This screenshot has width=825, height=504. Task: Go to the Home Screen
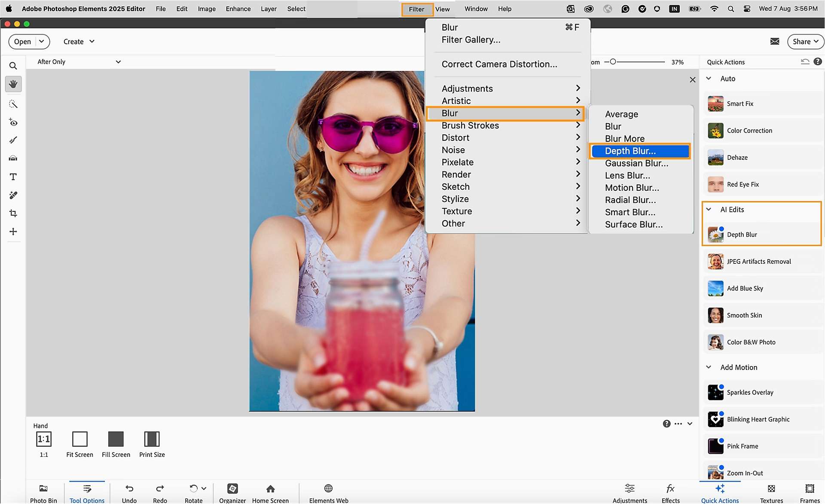(x=270, y=493)
